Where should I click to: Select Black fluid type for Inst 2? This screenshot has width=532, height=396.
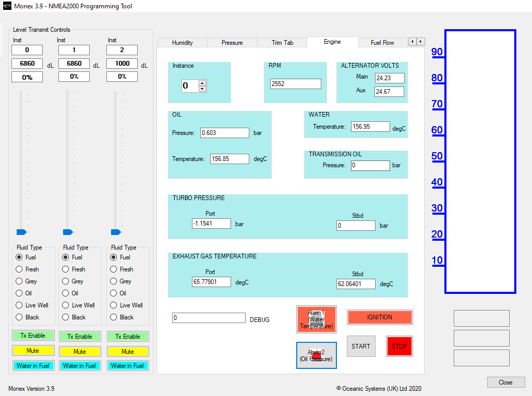pyautogui.click(x=122, y=317)
